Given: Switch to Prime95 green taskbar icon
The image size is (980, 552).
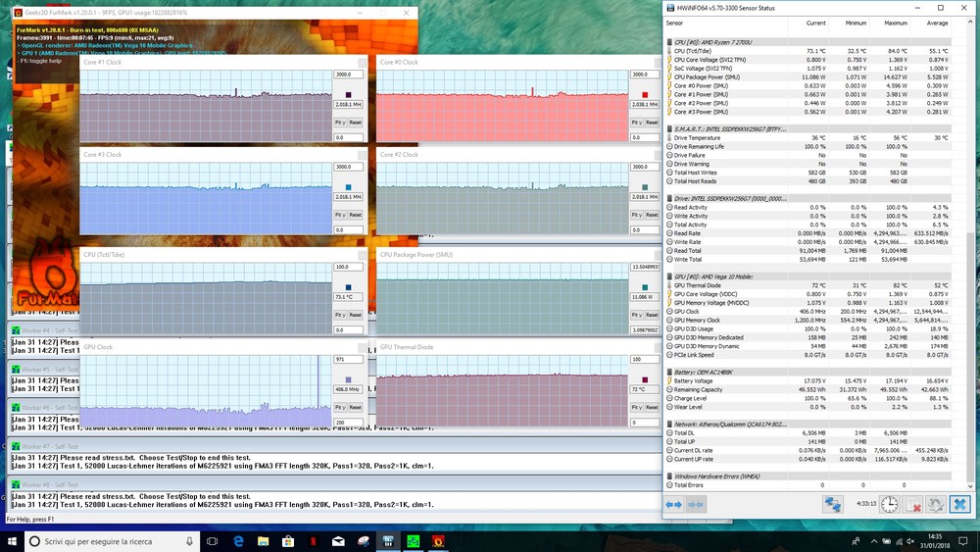Looking at the screenshot, I should pos(414,541).
